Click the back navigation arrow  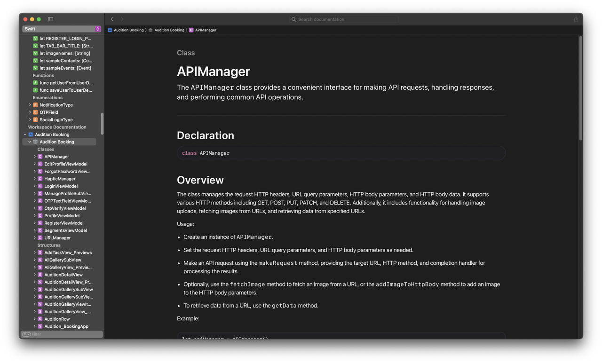point(112,19)
